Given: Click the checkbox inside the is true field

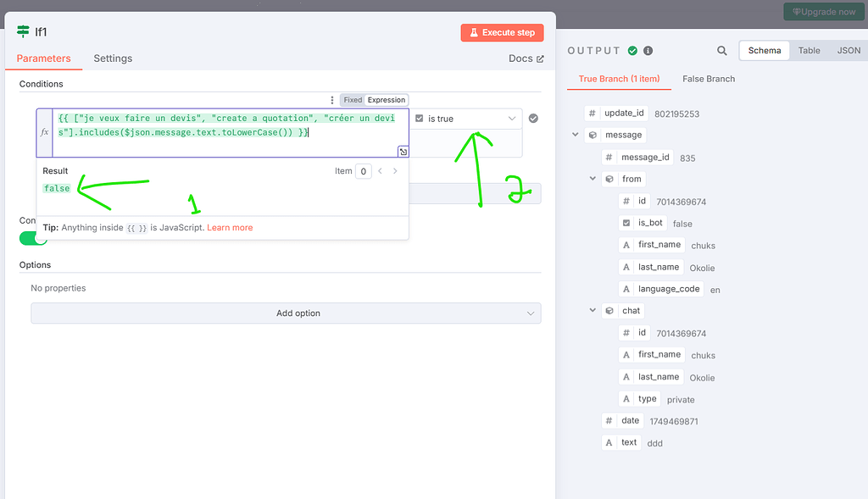Looking at the screenshot, I should pyautogui.click(x=418, y=119).
